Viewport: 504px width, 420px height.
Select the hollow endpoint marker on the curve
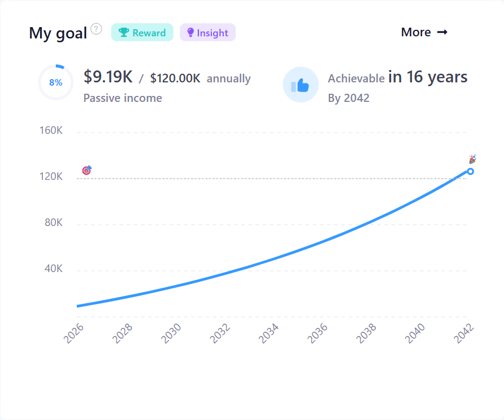pyautogui.click(x=470, y=171)
